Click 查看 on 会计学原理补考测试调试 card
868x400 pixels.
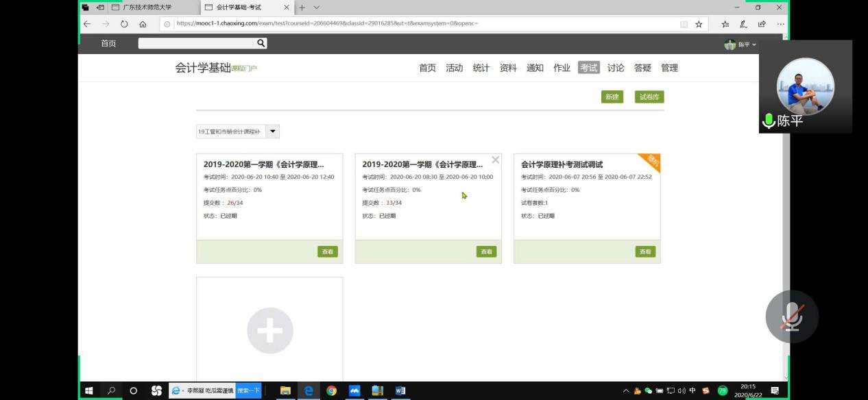pos(645,251)
